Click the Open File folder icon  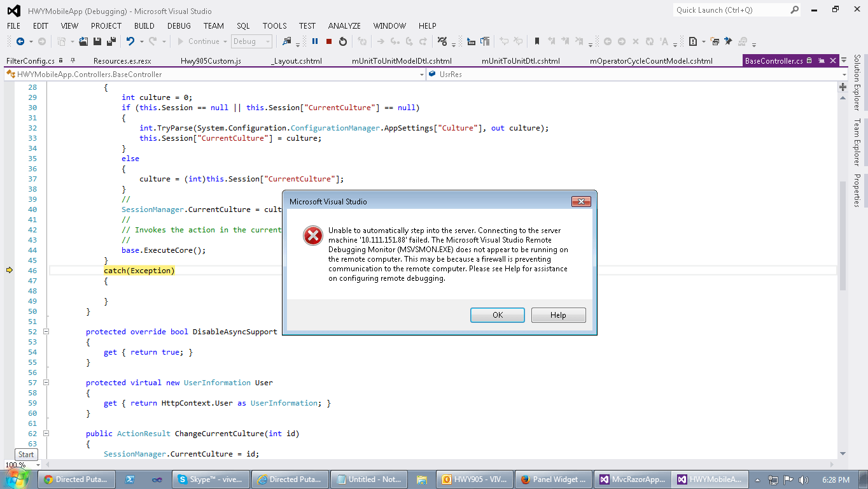83,41
